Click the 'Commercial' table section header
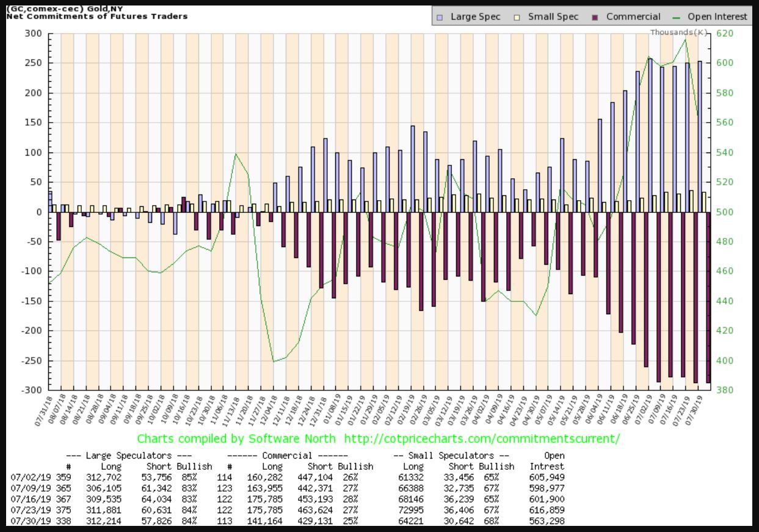This screenshot has width=759, height=532. tap(287, 456)
